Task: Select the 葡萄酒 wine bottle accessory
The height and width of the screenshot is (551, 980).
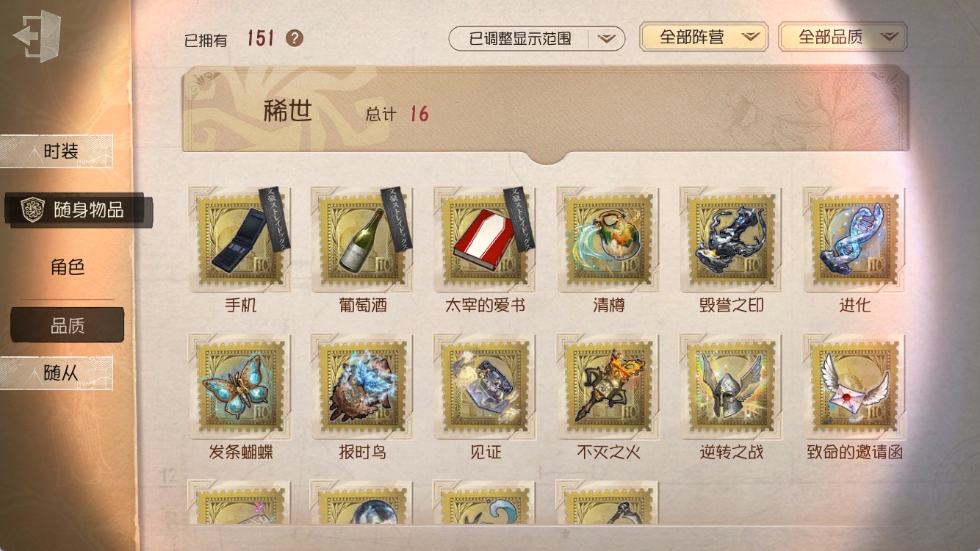Action: click(x=362, y=240)
